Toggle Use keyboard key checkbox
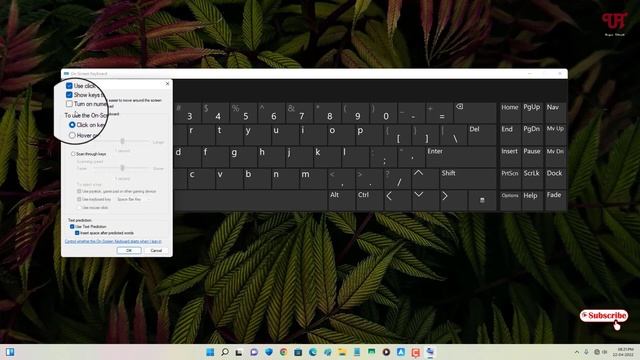 coord(79,199)
